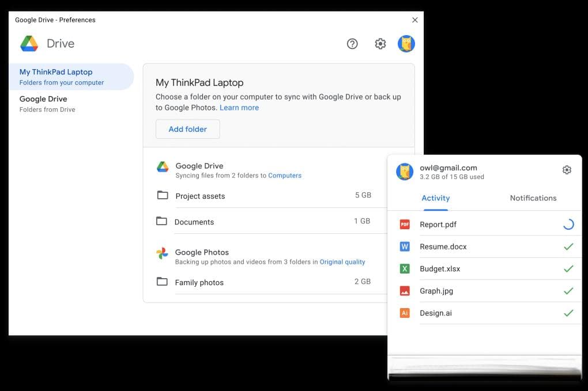Open the Computers link
The width and height of the screenshot is (588, 391).
tap(285, 175)
